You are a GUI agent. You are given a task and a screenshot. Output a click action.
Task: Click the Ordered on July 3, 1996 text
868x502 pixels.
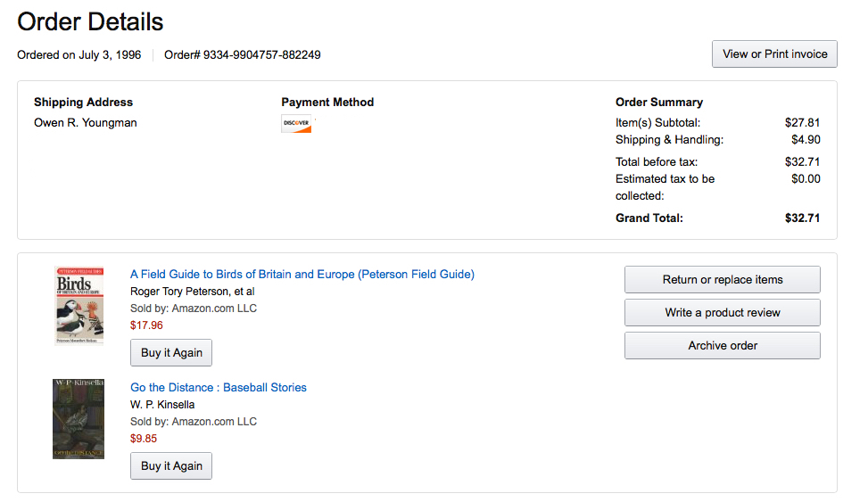point(79,54)
